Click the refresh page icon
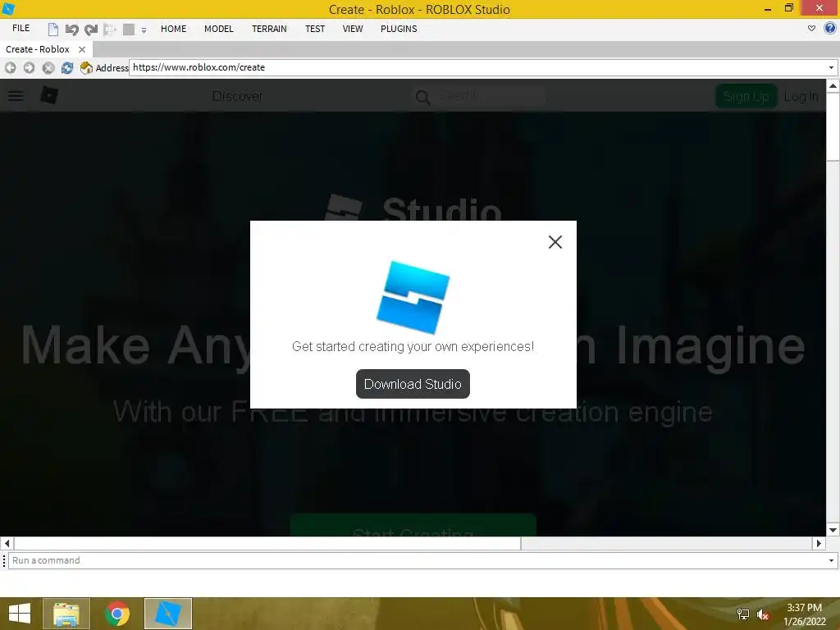The image size is (840, 630). click(x=67, y=67)
